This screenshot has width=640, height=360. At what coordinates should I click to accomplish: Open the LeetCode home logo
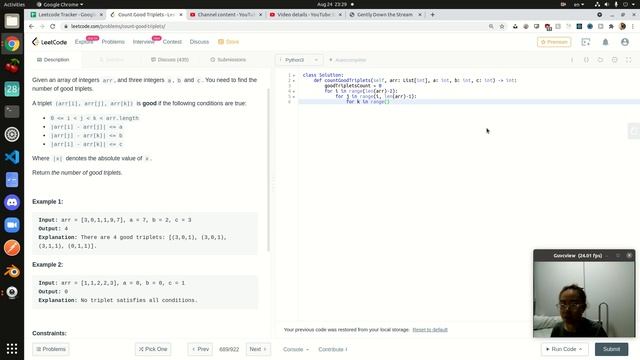[x=49, y=42]
